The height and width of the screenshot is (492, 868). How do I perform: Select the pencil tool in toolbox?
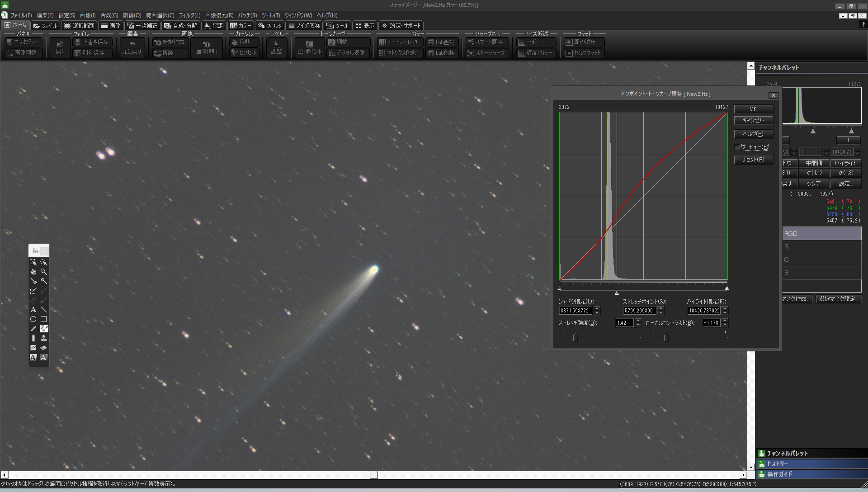pos(33,329)
